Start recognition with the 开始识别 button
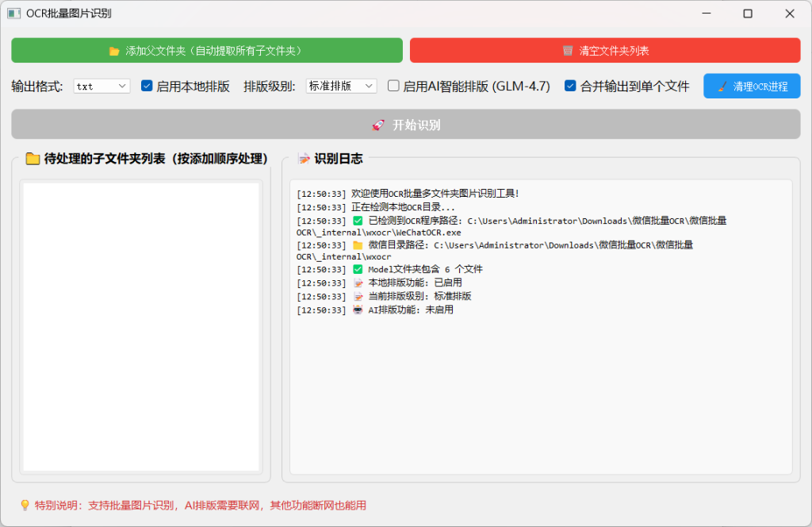Screen dimensions: 812x527 pos(405,125)
